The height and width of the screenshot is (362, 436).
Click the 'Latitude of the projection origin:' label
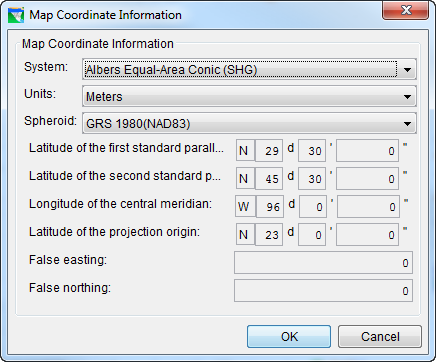[x=114, y=232]
